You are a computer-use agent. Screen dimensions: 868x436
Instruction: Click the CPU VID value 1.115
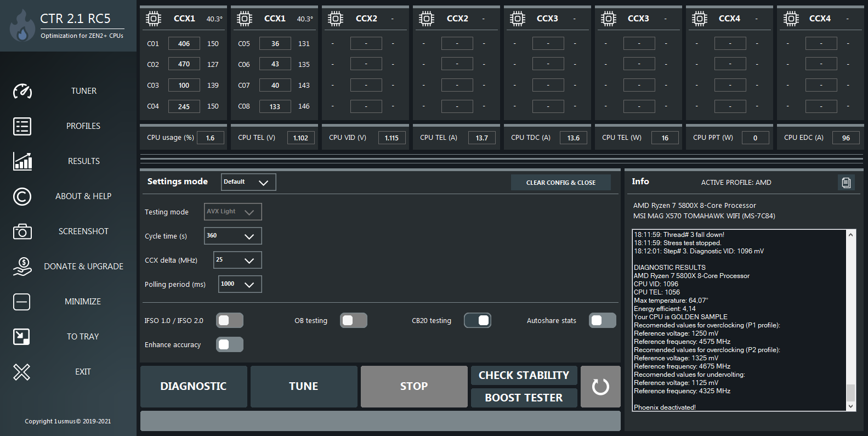tap(392, 138)
